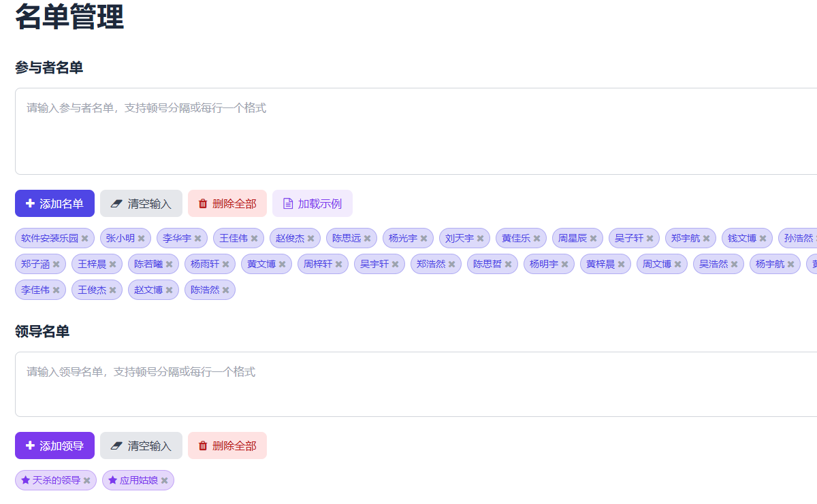817x504 pixels.
Task: Remove 赵俊杰 from the participant list
Action: pos(311,239)
